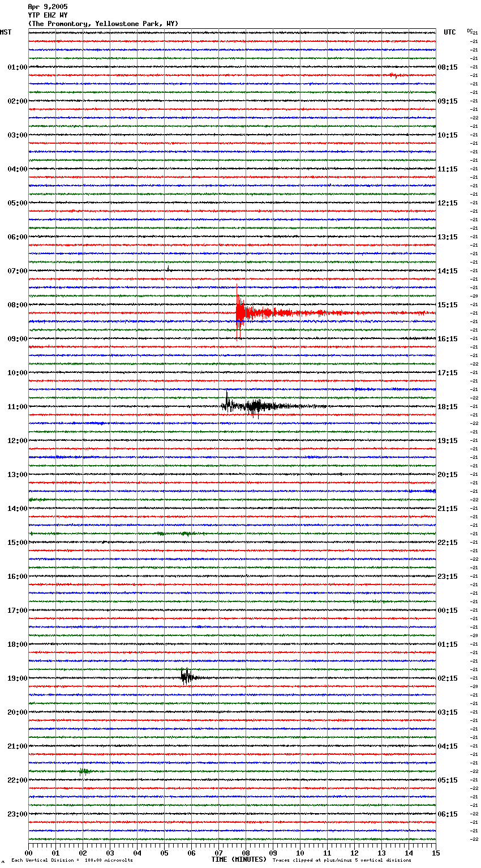Click the 16:00 MST time label
Image resolution: width=481 pixels, height=868 pixels.
(x=17, y=577)
